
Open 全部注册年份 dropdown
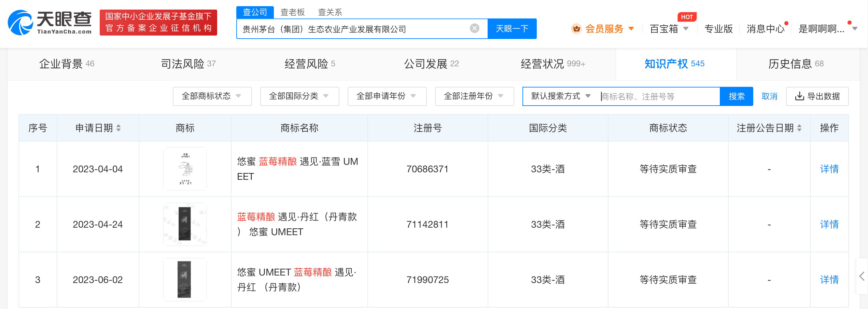pyautogui.click(x=474, y=96)
